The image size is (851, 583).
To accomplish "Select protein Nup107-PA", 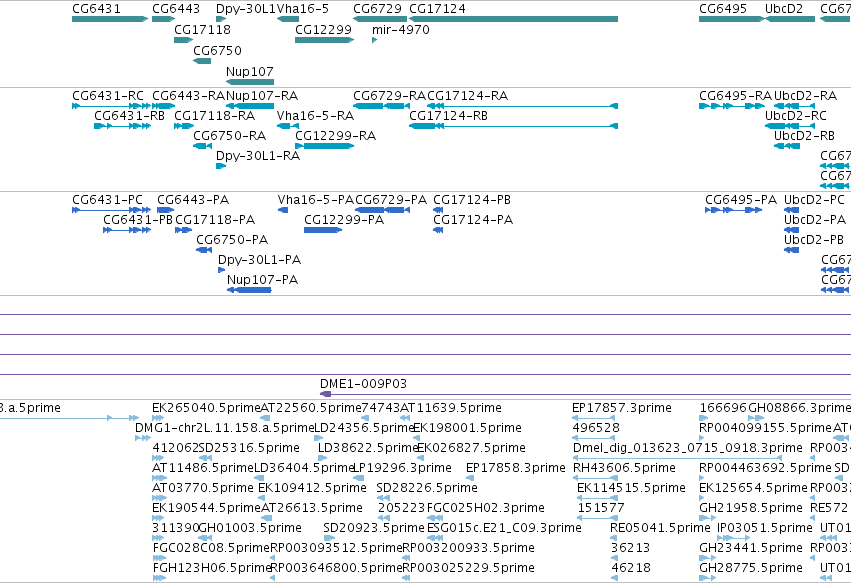I will [249, 290].
